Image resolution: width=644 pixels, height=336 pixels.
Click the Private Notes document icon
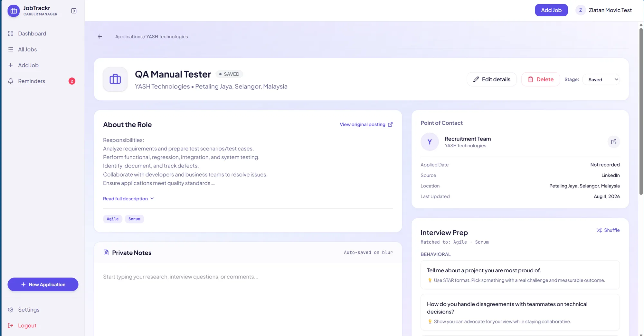coord(106,253)
